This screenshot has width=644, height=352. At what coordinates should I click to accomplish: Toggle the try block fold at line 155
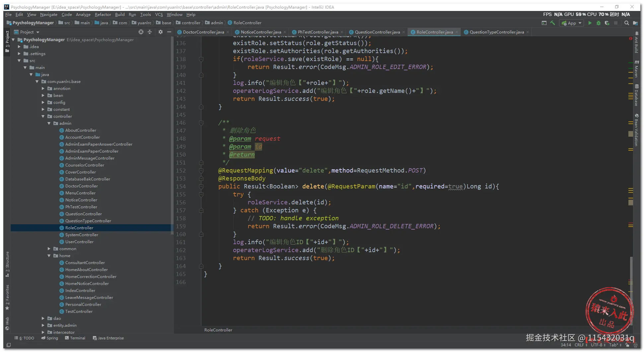(x=201, y=194)
